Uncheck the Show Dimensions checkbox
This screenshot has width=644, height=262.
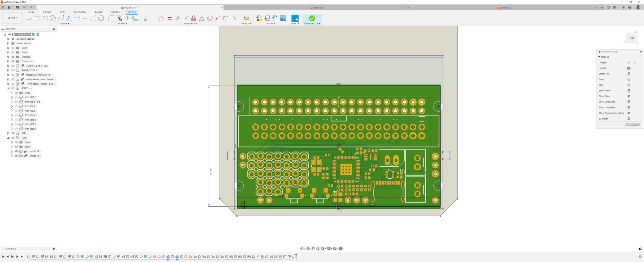coord(629,102)
